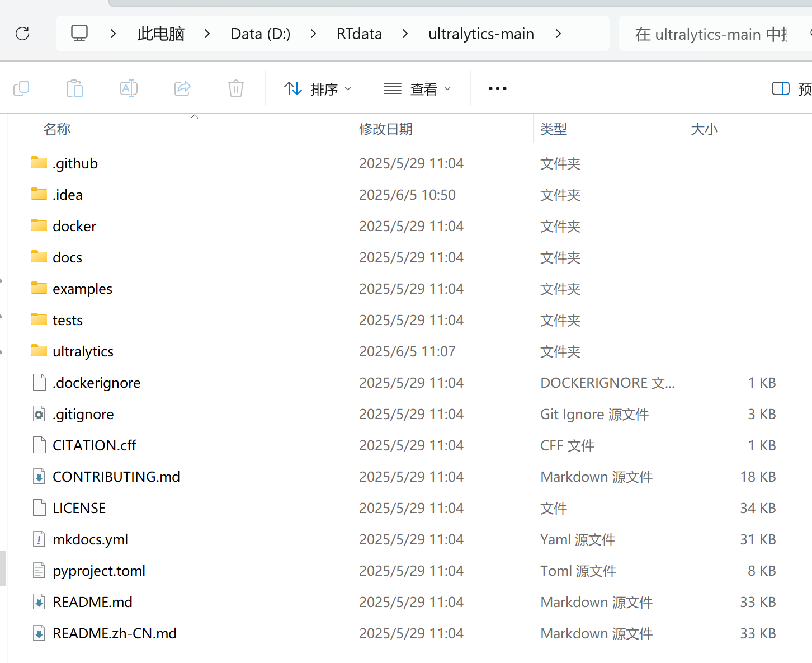Image resolution: width=812 pixels, height=663 pixels.
Task: Click date 2025/6/5 11:07 of ultralytics
Action: (407, 351)
